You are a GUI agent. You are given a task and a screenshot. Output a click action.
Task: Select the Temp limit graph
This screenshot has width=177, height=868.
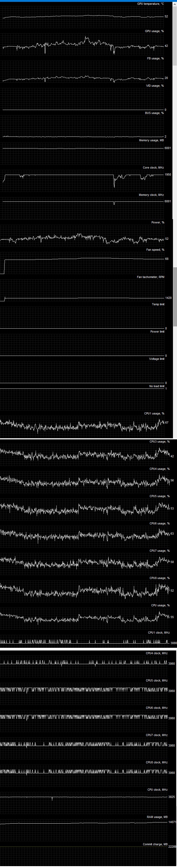coord(83,320)
